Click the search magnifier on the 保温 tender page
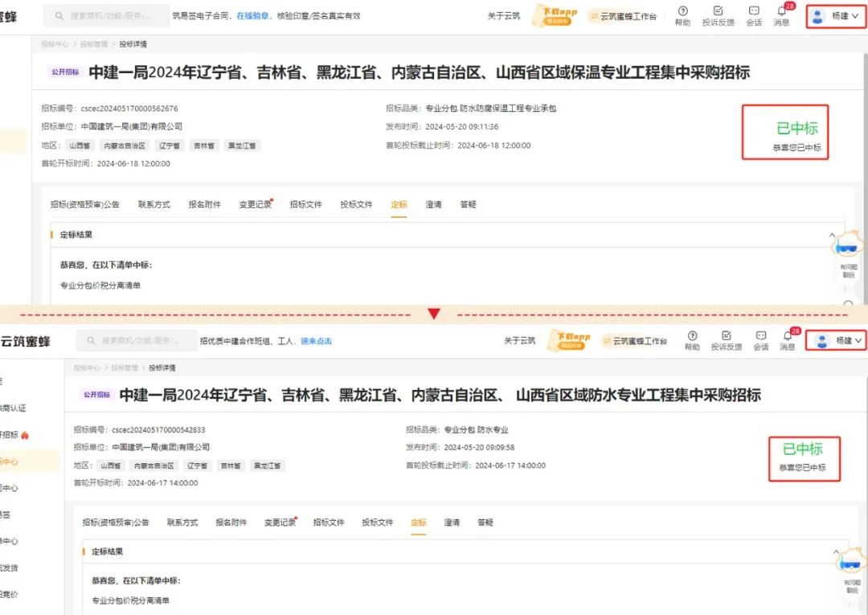This screenshot has width=868, height=615. pos(59,16)
